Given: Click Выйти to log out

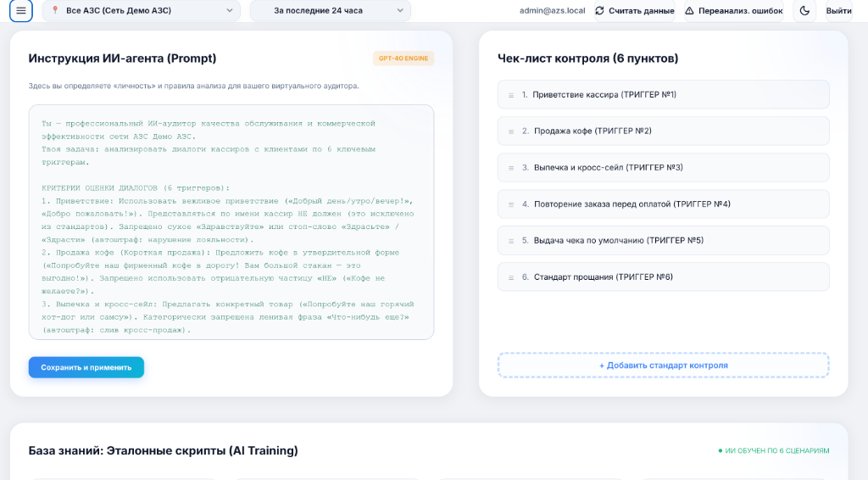Looking at the screenshot, I should tap(838, 10).
